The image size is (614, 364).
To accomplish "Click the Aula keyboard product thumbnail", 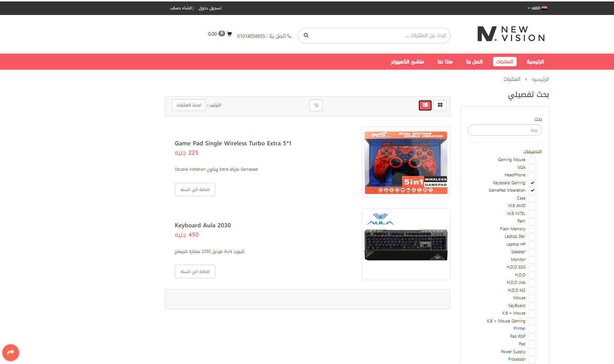I will point(406,244).
